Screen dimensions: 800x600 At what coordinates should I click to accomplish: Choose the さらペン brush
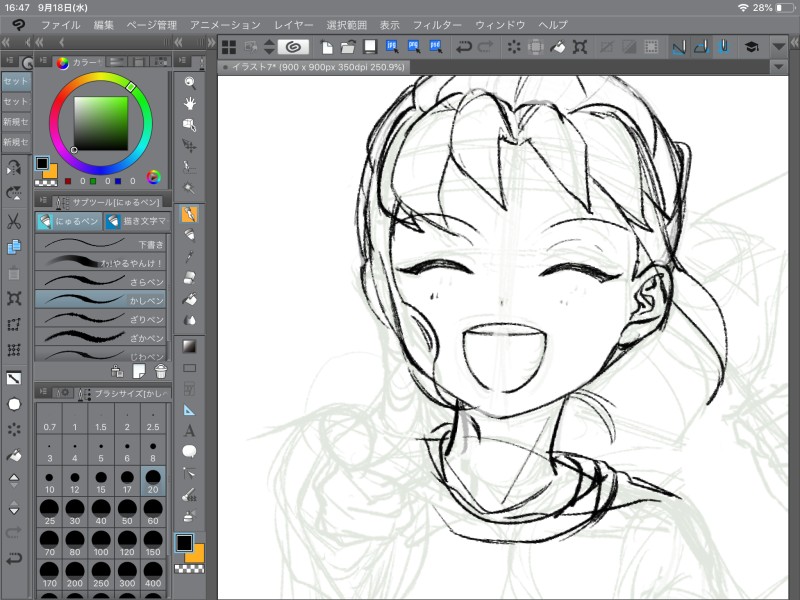(x=101, y=281)
